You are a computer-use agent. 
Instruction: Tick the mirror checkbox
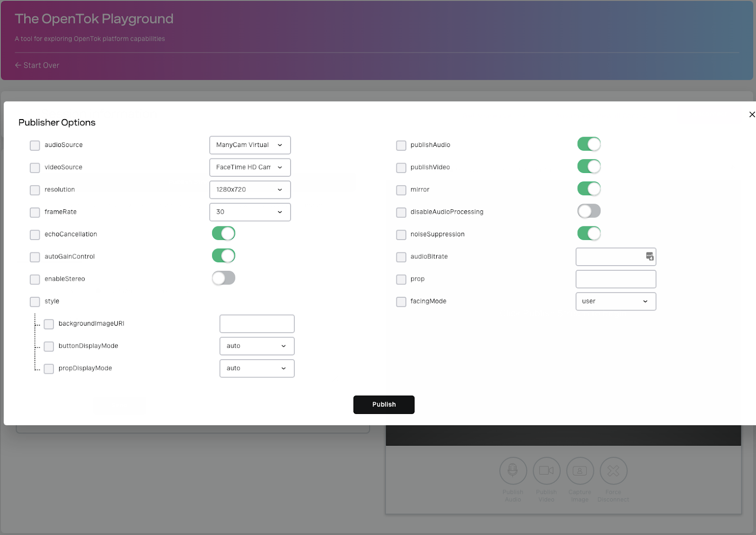point(401,190)
